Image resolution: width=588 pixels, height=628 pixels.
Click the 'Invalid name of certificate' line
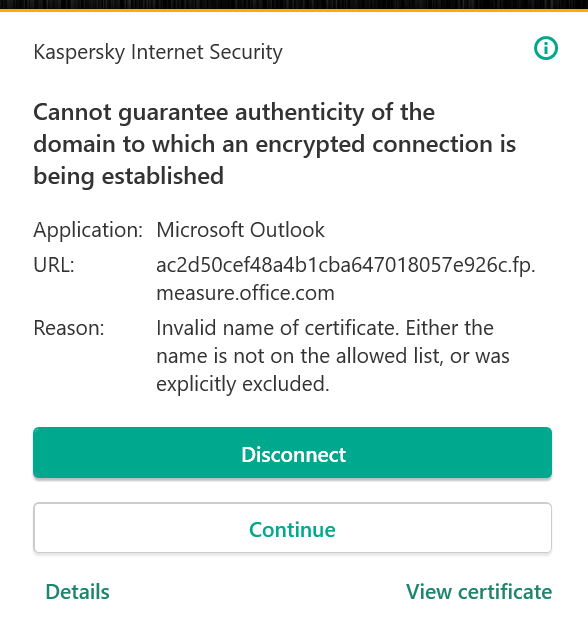(x=325, y=328)
